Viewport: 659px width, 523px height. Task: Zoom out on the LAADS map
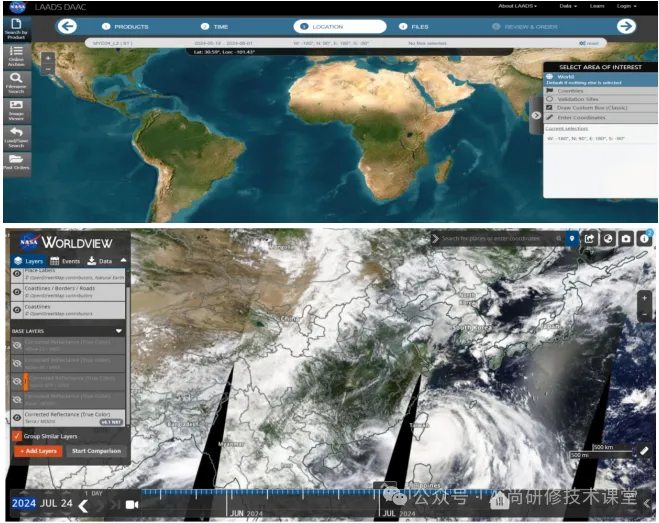[x=48, y=69]
